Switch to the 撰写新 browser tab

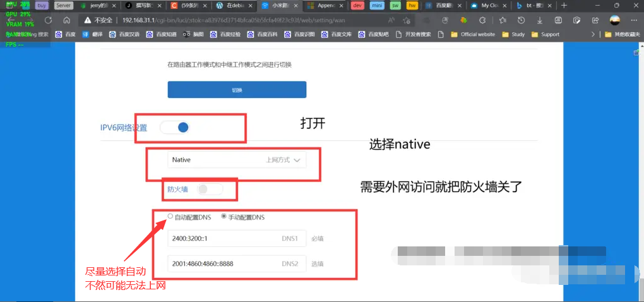point(143,6)
